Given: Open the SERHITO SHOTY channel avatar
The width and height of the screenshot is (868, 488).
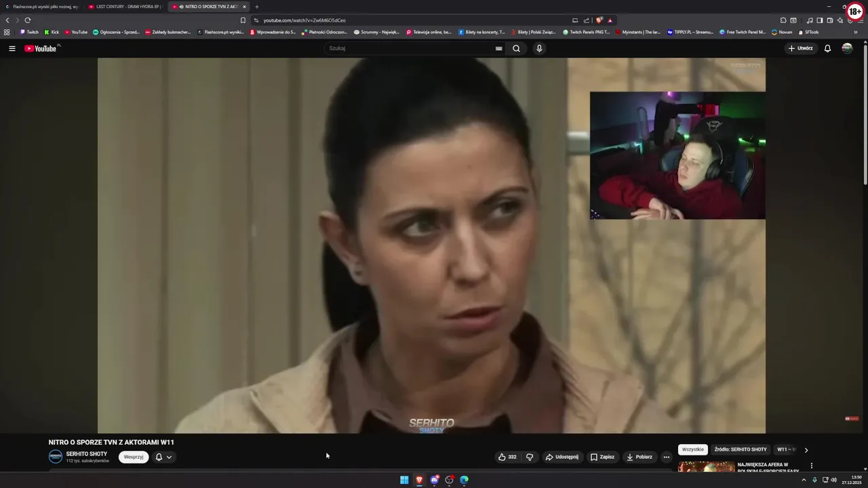Looking at the screenshot, I should tap(56, 457).
